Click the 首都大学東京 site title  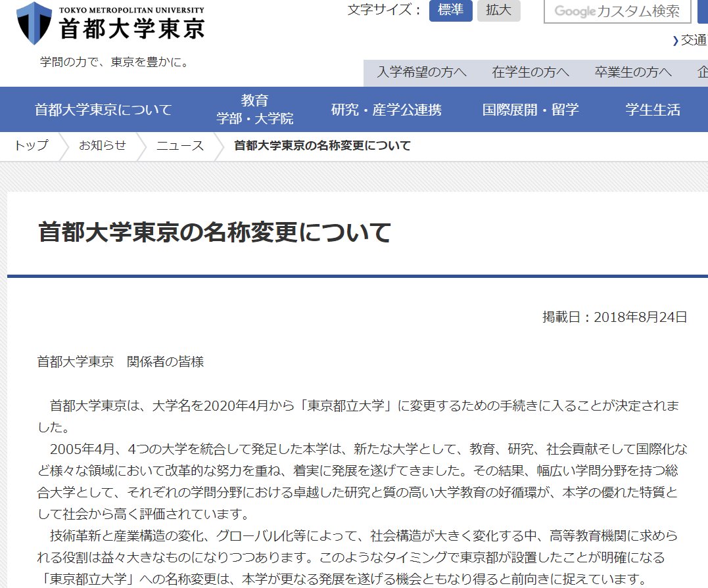click(132, 29)
